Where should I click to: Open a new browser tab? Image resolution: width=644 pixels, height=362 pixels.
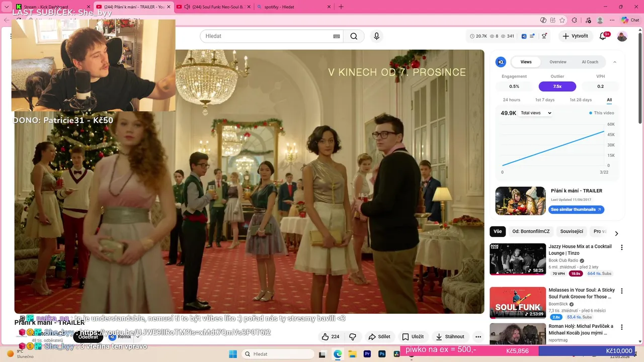pyautogui.click(x=341, y=7)
